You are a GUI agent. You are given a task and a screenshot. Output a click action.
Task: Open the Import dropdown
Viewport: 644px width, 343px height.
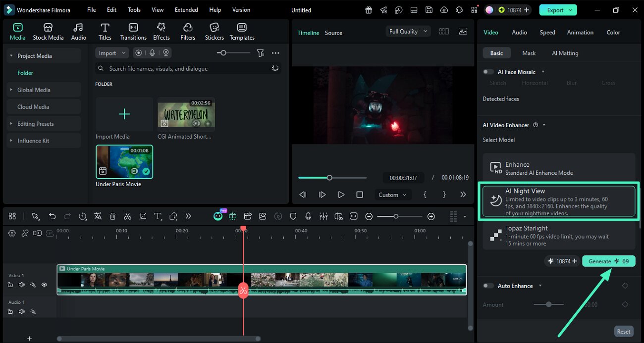(x=111, y=53)
